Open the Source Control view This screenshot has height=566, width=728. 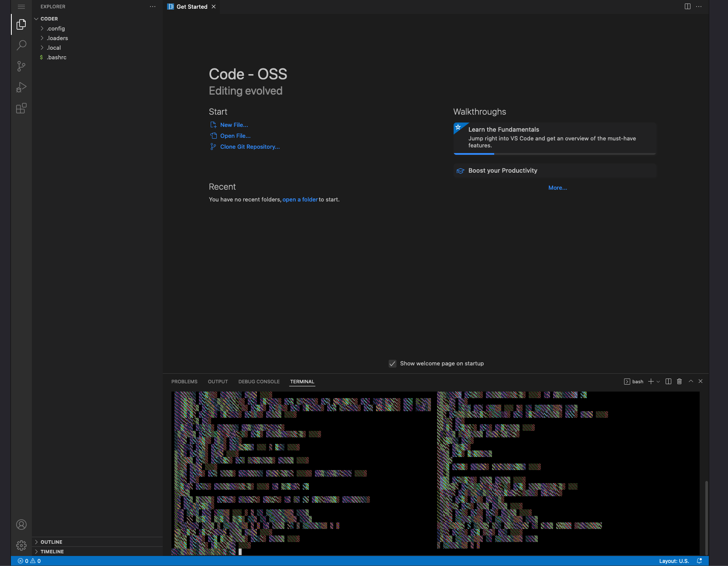click(x=21, y=66)
